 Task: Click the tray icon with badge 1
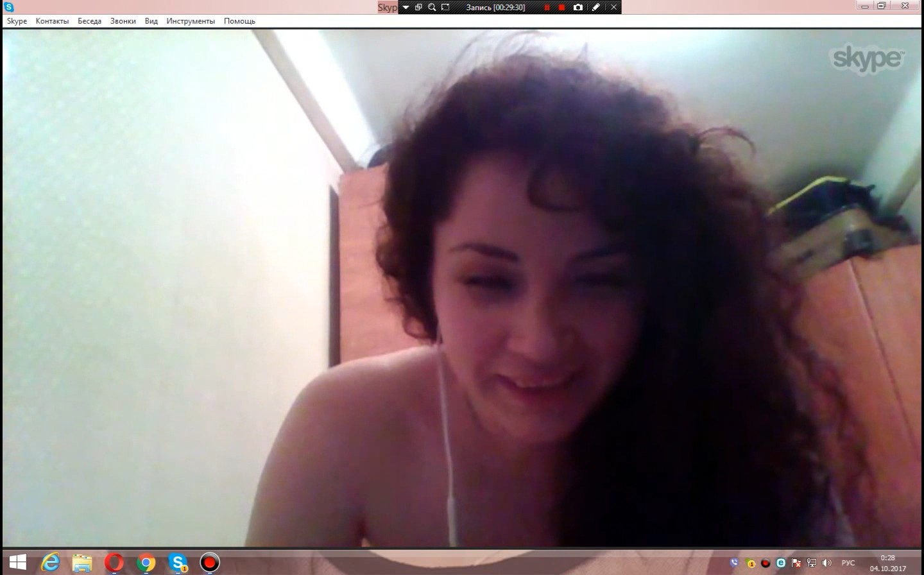point(750,563)
